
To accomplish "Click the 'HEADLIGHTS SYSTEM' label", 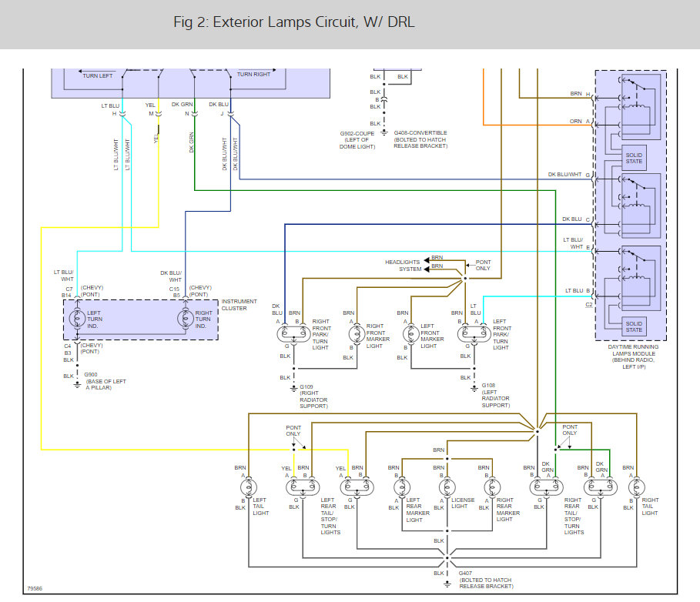I will (403, 266).
